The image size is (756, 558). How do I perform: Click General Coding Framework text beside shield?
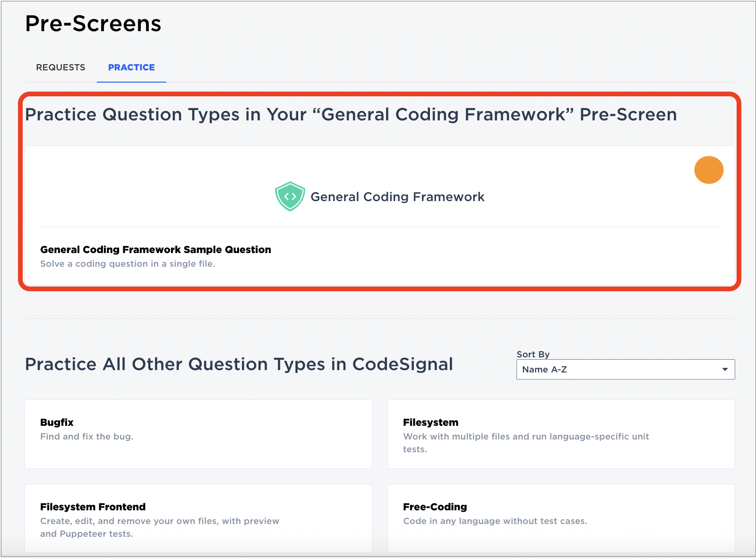pyautogui.click(x=397, y=197)
